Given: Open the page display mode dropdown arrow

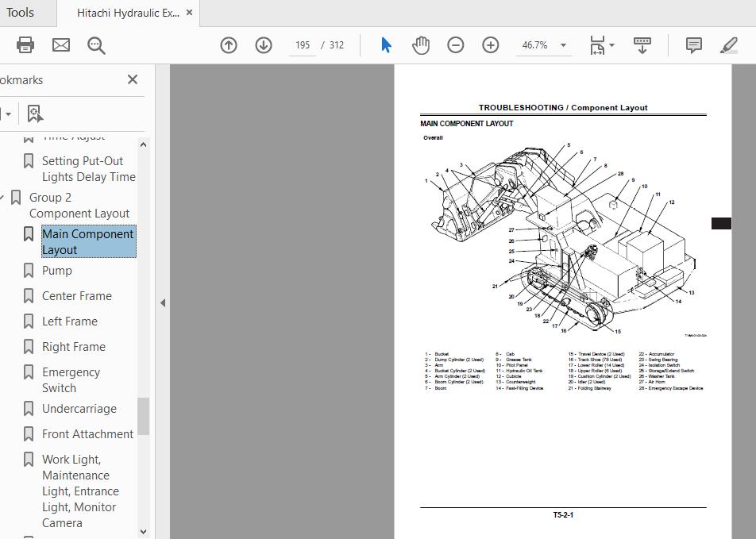Looking at the screenshot, I should click(611, 45).
